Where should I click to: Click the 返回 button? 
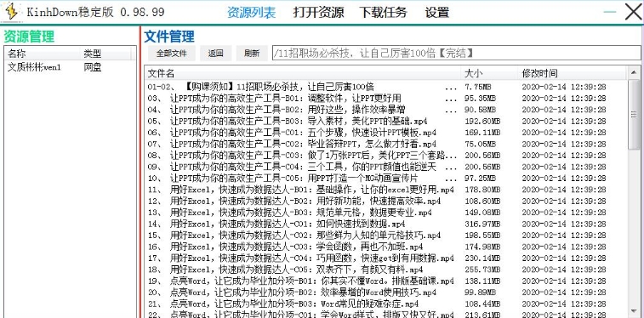[215, 53]
